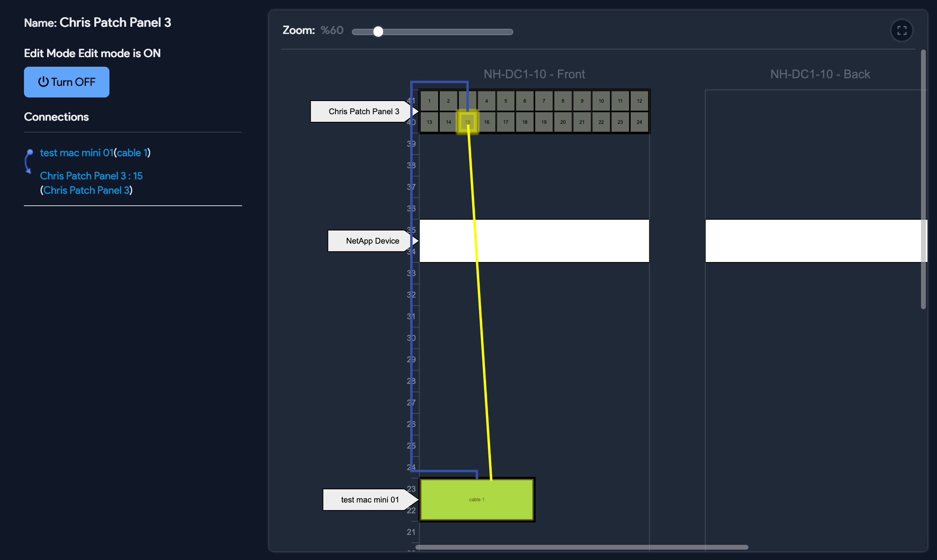937x560 pixels.
Task: Select port 15 on the patch panel
Action: 467,122
